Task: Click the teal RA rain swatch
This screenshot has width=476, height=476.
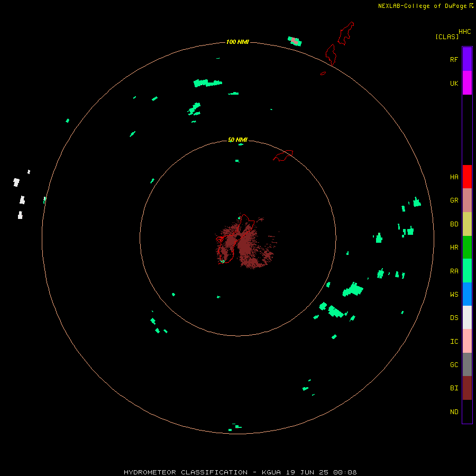Action: [467, 271]
